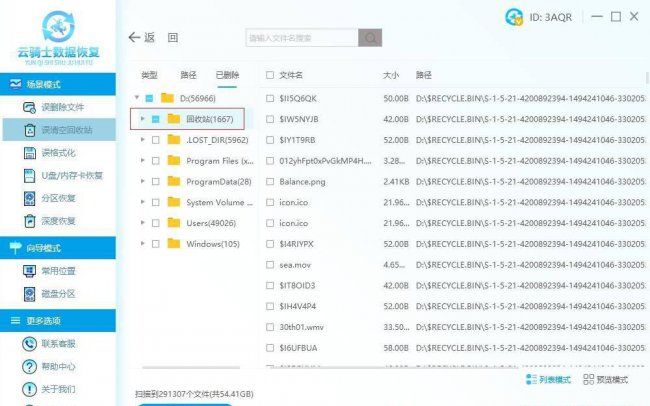This screenshot has height=406, width=650.
Task: Check the Balance.png file checkbox
Action: pyautogui.click(x=270, y=182)
